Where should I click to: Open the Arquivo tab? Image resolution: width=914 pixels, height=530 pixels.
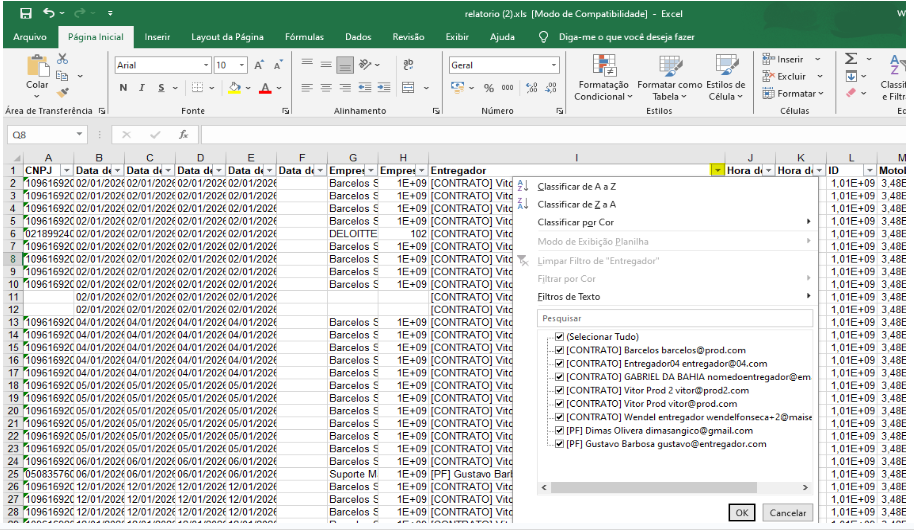(x=30, y=37)
